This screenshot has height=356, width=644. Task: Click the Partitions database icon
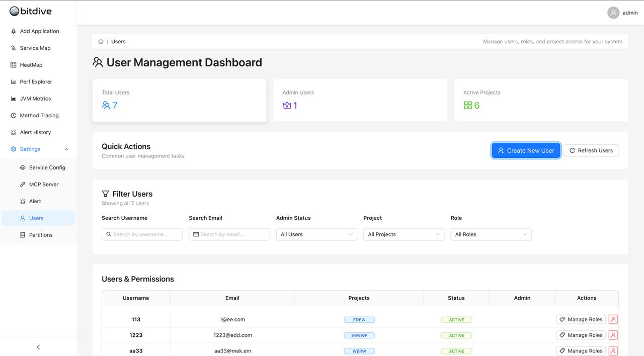pos(23,235)
